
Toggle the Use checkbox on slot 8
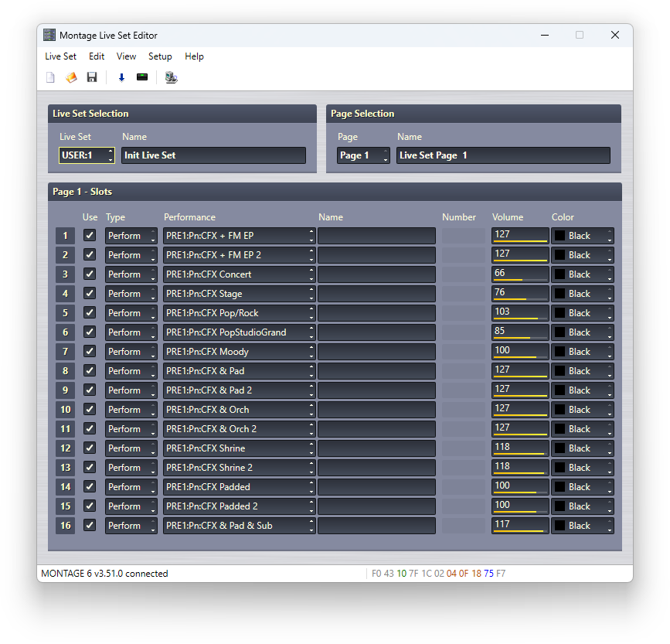[90, 370]
